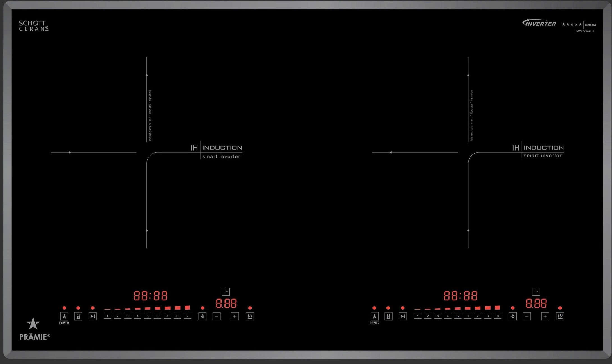The image size is (612, 364).
Task: Tap the left zone timer clock icon
Action: (226, 291)
